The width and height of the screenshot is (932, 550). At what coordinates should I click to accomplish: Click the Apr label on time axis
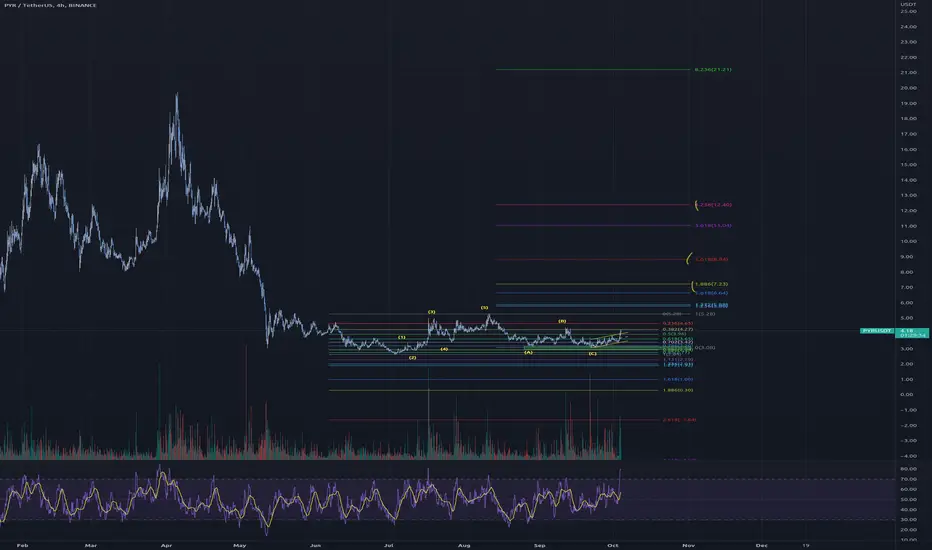click(x=166, y=545)
